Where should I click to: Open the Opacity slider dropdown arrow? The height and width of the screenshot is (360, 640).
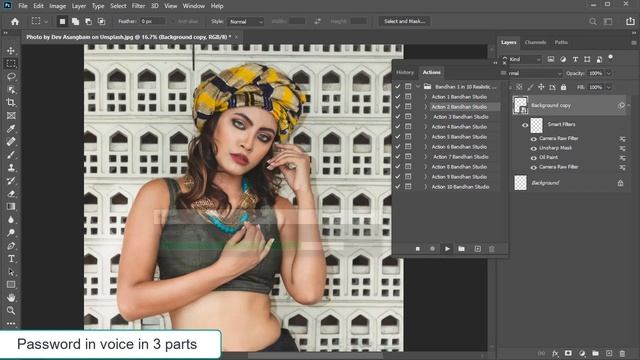tap(609, 73)
